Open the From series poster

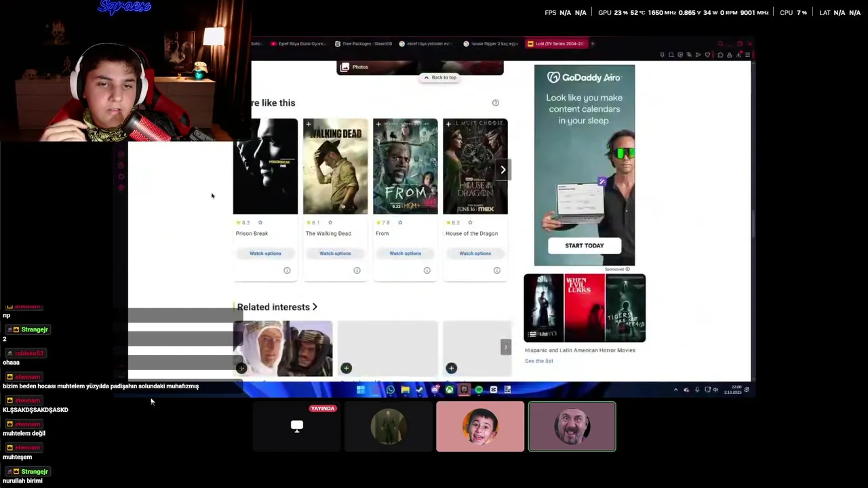tap(405, 166)
